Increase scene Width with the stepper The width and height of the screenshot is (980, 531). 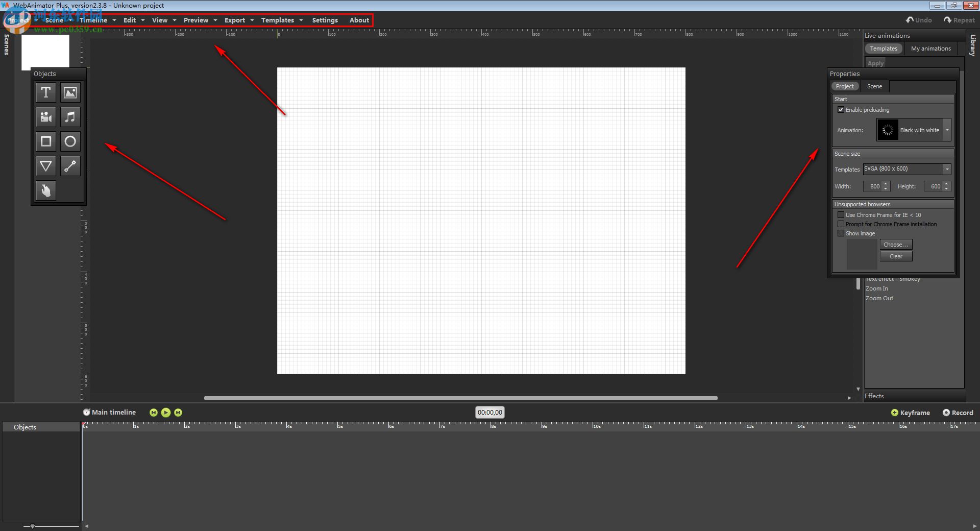click(x=886, y=184)
